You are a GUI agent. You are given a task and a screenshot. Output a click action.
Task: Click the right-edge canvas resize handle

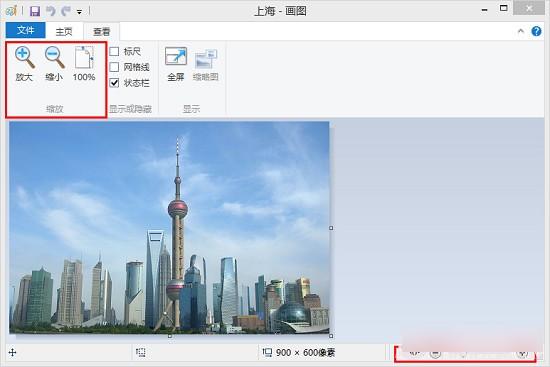pos(331,228)
